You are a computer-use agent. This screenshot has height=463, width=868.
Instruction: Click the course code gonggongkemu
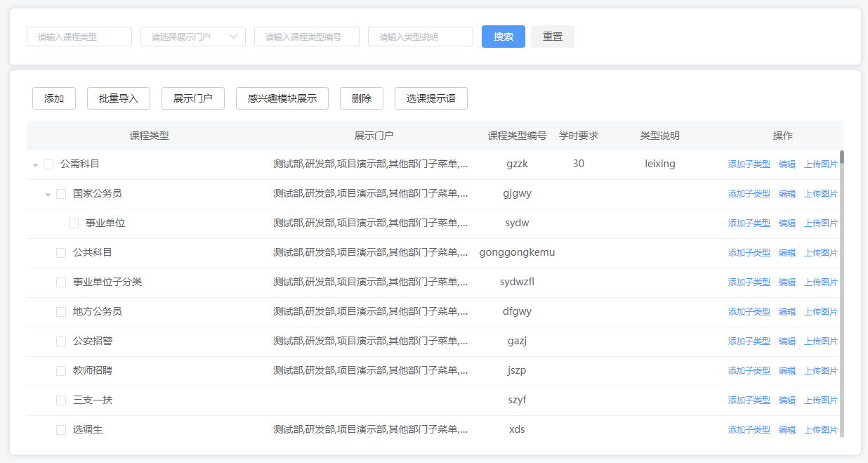tap(517, 252)
